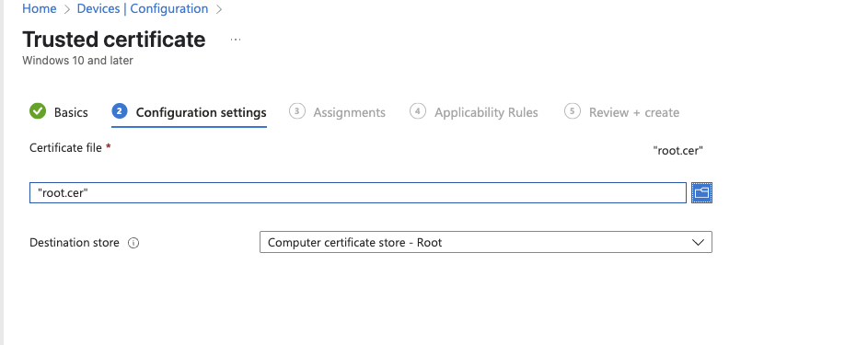Open Devices | Configuration breadcrumb link
This screenshot has height=345, width=868.
click(x=143, y=9)
